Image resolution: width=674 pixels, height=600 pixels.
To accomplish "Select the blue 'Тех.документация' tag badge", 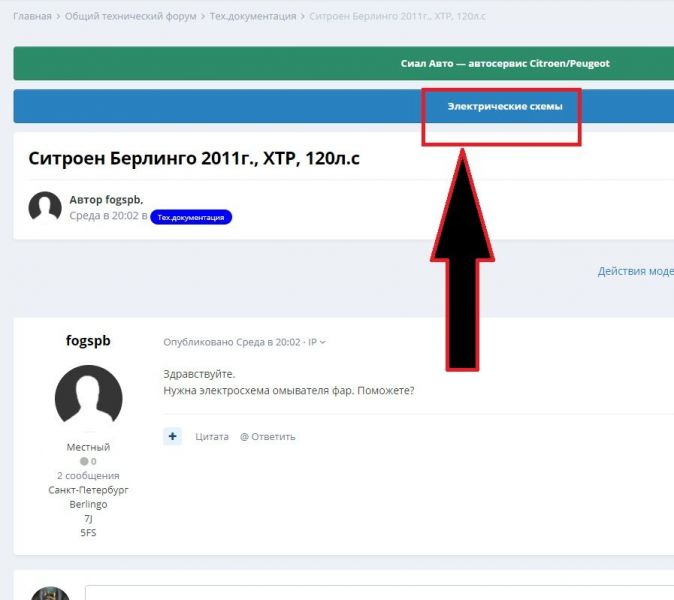I will coord(191,216).
